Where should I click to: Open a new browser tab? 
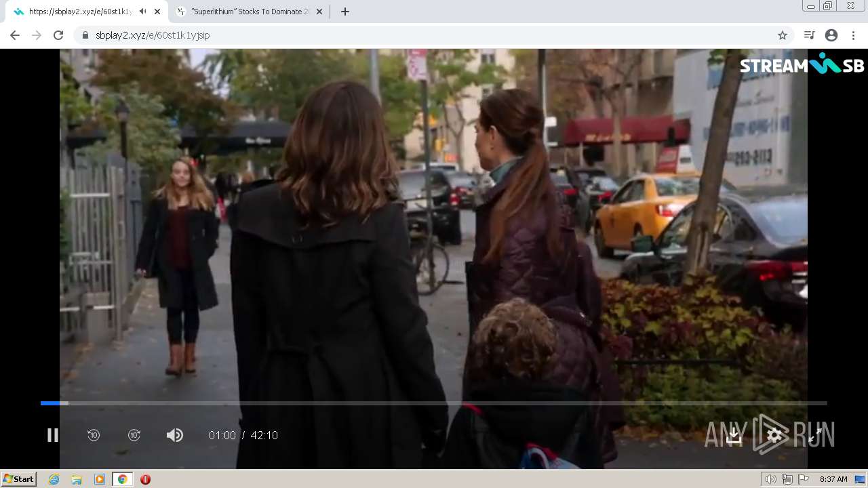point(344,12)
